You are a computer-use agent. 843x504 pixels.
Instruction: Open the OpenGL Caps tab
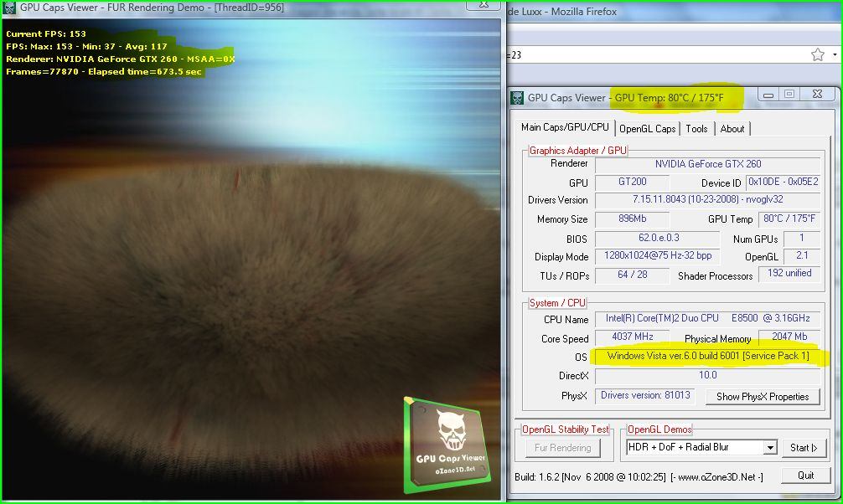tap(647, 129)
